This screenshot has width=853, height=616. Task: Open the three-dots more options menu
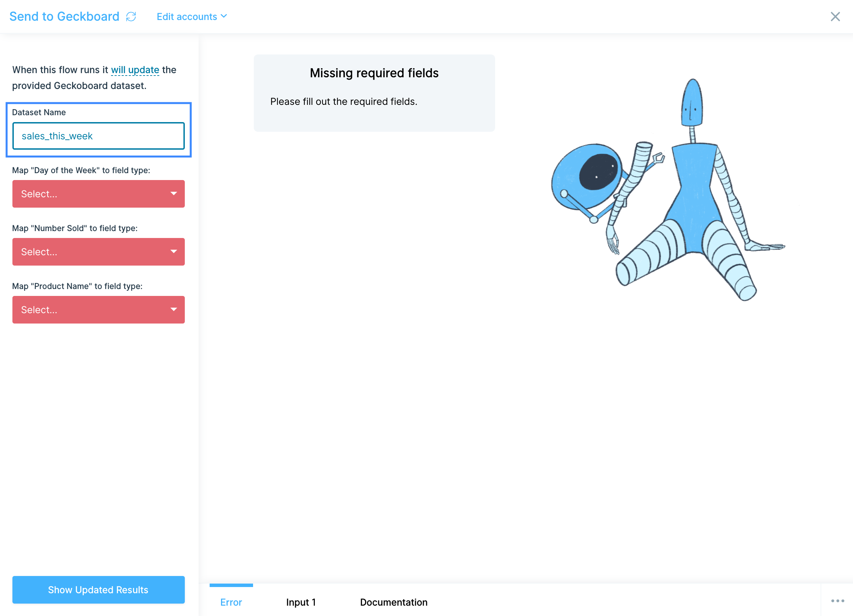837,600
